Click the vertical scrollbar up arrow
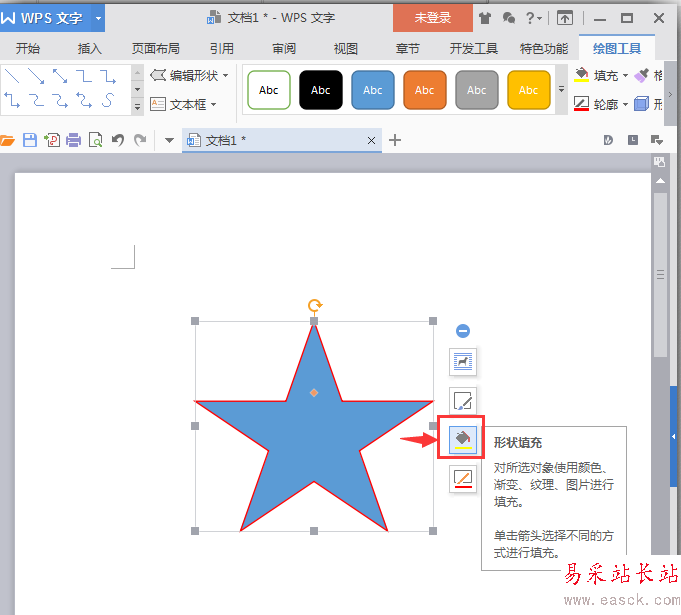This screenshot has width=681, height=615. point(660,181)
